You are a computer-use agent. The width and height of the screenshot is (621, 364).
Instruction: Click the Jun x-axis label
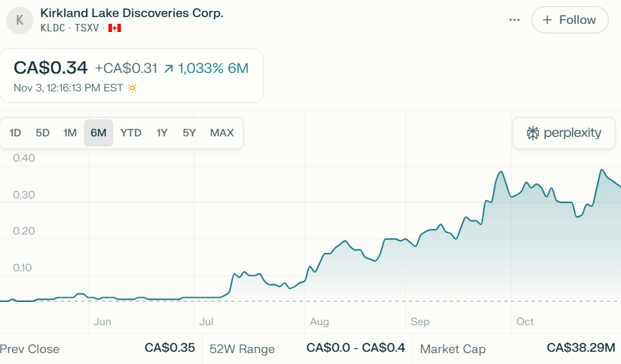coord(102,322)
